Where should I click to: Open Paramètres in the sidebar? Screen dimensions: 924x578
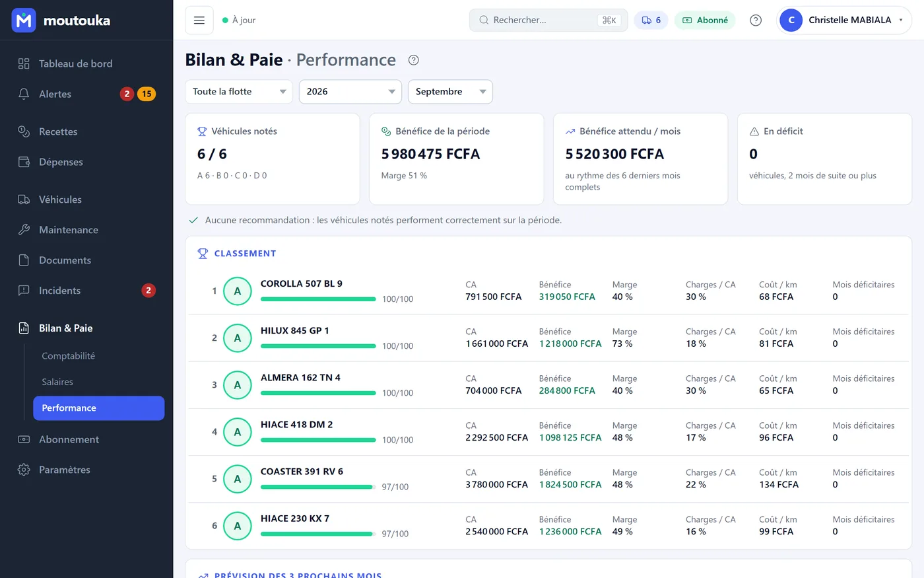pos(86,470)
